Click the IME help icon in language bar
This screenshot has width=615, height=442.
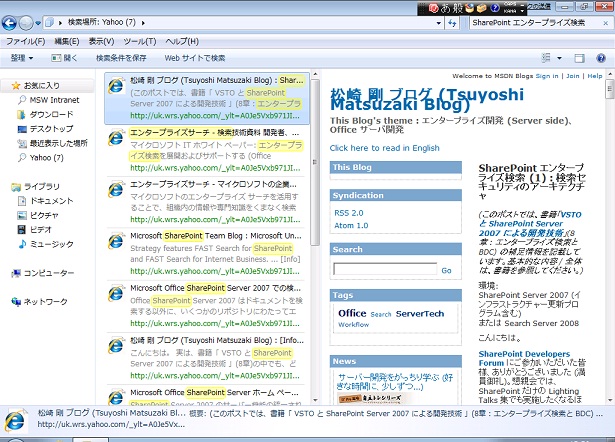pos(495,8)
